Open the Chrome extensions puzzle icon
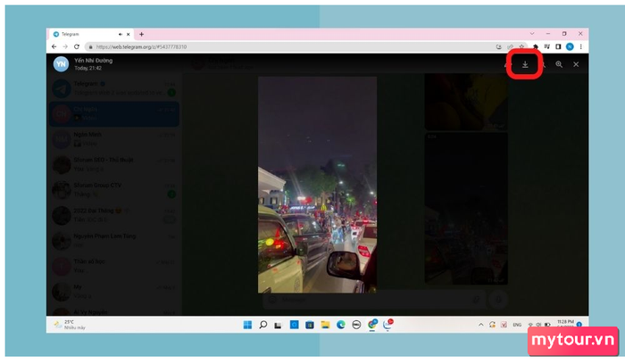This screenshot has width=625, height=364. (536, 46)
